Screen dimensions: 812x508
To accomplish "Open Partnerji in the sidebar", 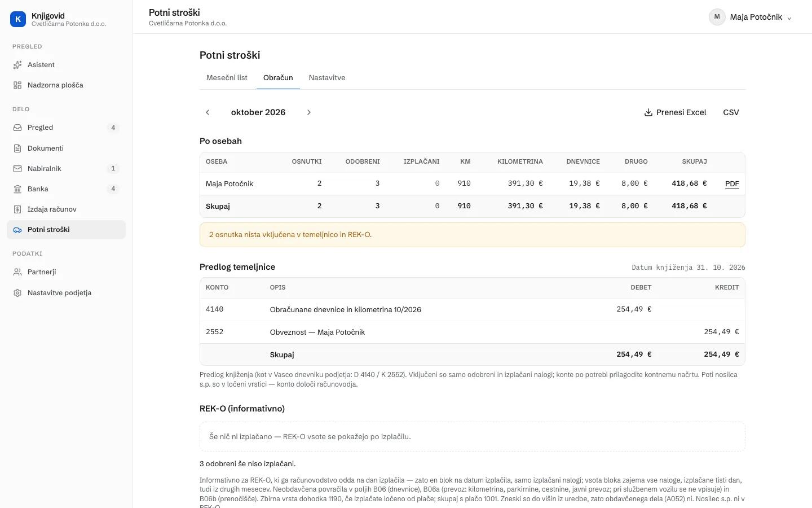I will 66,272.
